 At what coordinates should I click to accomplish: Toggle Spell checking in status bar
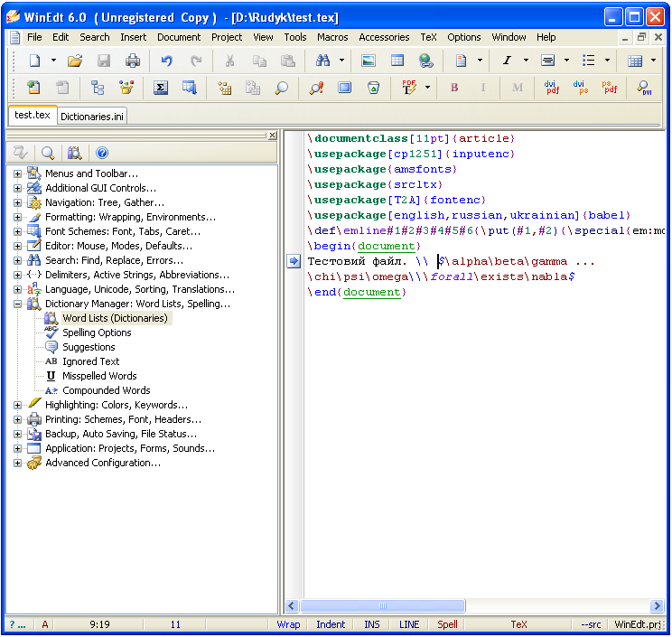(447, 624)
